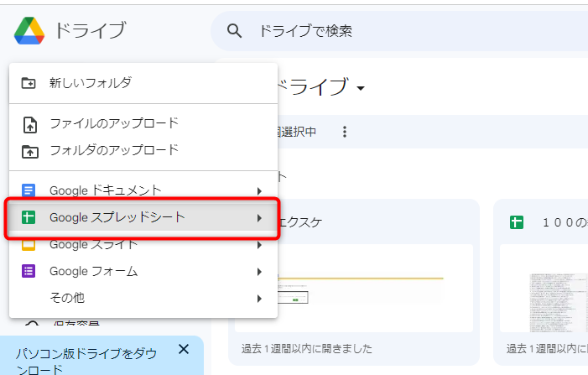This screenshot has width=588, height=375.
Task: Click the Google Drive logo
Action: 29,31
